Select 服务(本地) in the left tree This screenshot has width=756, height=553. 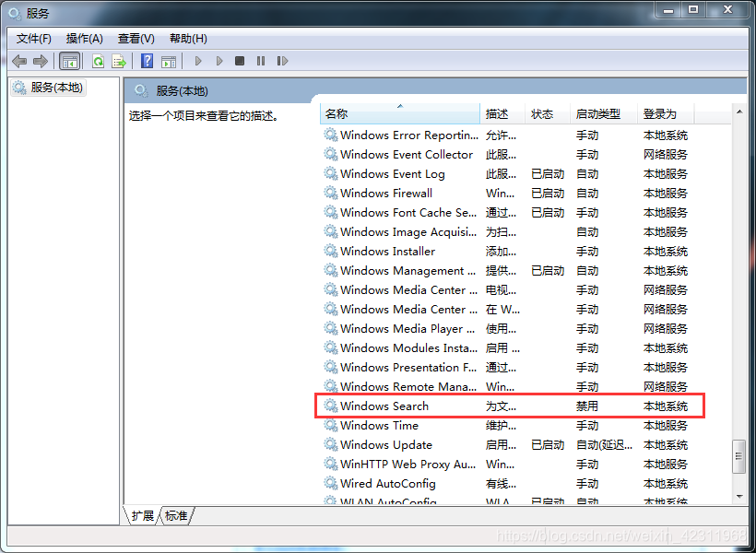click(x=48, y=88)
